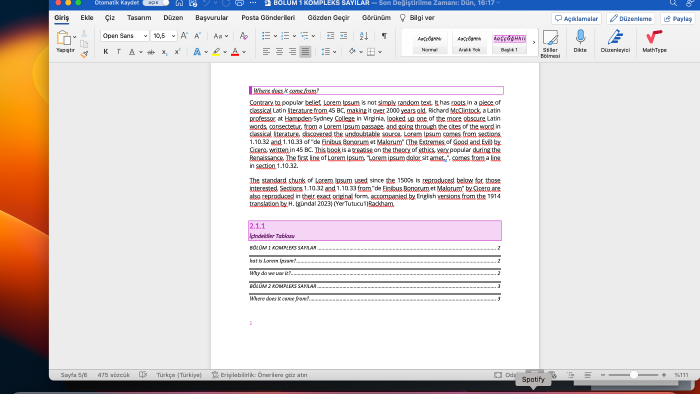The height and width of the screenshot is (394, 700).
Task: Increase paragraph indent
Action: [x=343, y=36]
